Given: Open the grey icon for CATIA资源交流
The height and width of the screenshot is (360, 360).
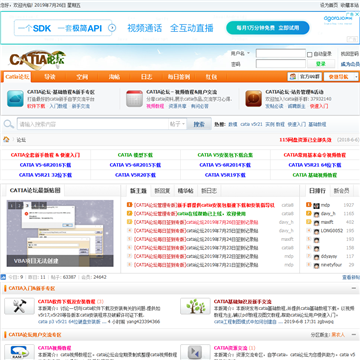Looking at the screenshot, I should click(x=195, y=352).
